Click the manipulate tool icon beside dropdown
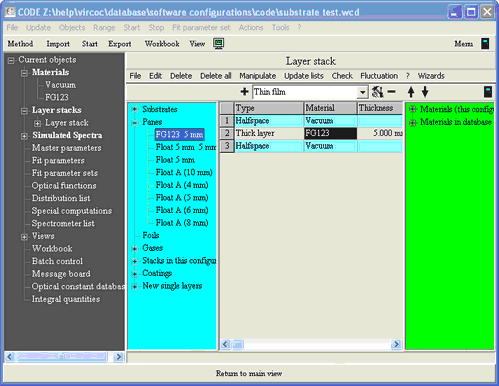This screenshot has height=386, width=499. click(377, 92)
